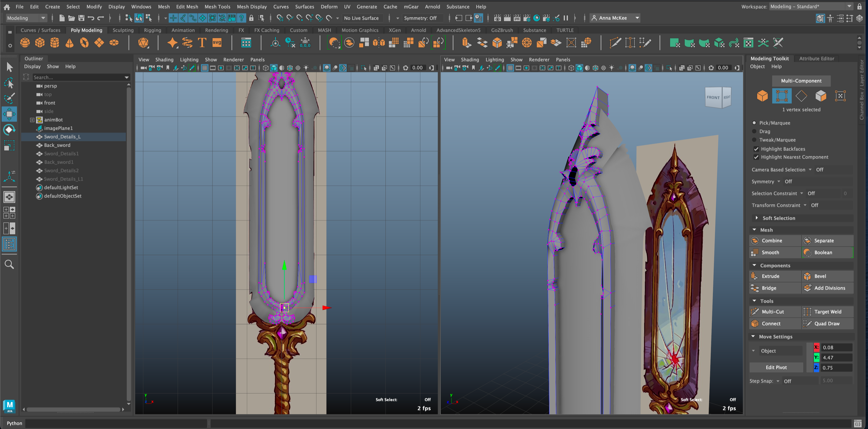Click the Type tool shelf icon

tap(202, 43)
